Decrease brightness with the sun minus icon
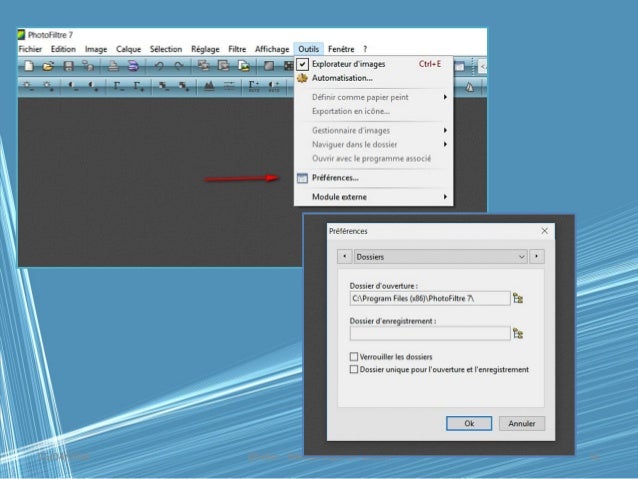638x479 pixels. click(x=28, y=86)
